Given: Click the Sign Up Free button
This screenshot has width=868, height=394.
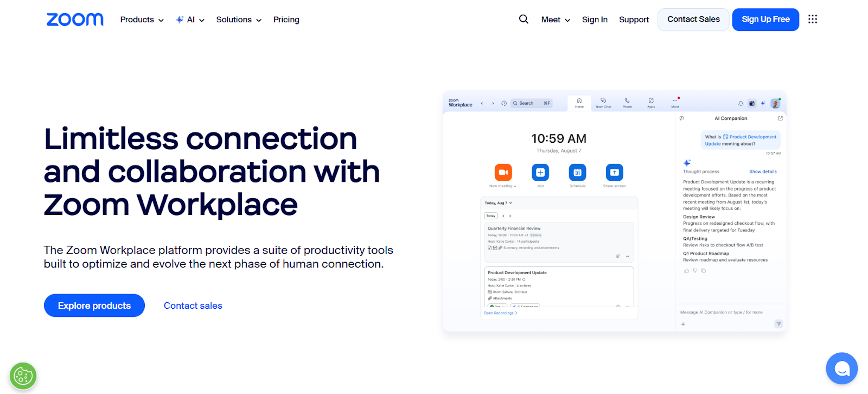Looking at the screenshot, I should [765, 20].
